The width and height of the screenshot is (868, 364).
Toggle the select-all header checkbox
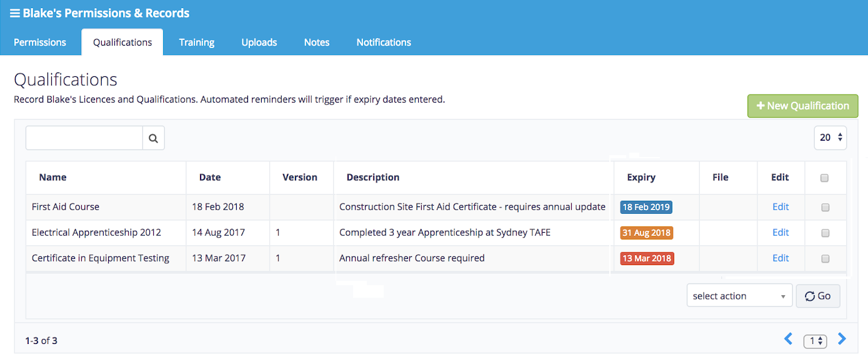pos(824,178)
